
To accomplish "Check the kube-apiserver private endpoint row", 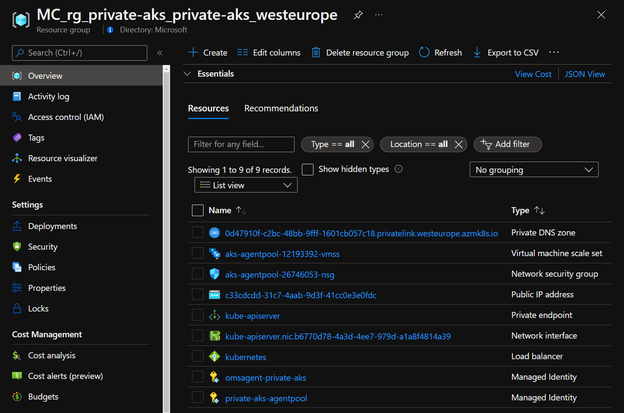I will 198,316.
